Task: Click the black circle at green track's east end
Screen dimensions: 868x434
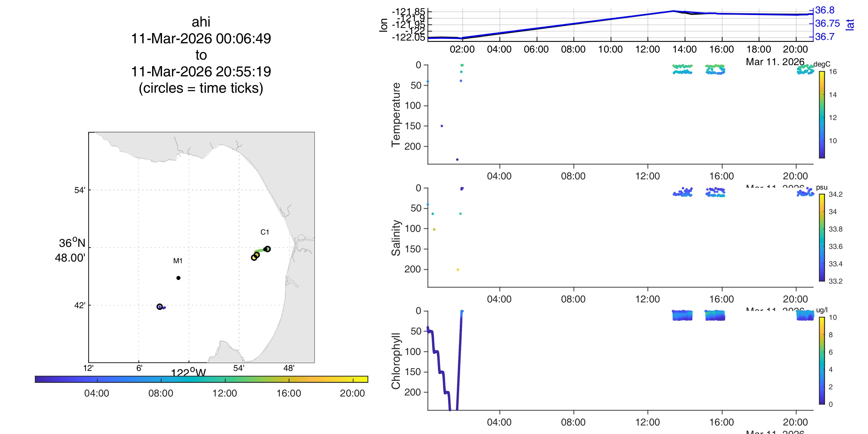Action: (268, 249)
